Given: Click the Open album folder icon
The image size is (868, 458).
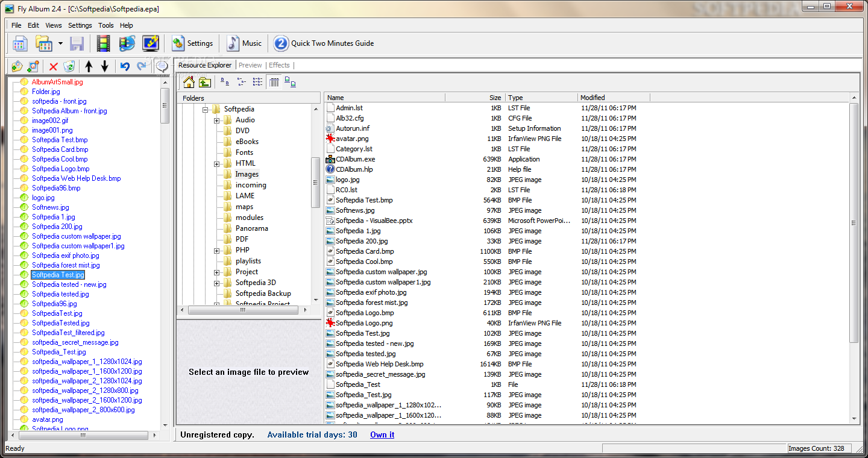Looking at the screenshot, I should coord(44,43).
